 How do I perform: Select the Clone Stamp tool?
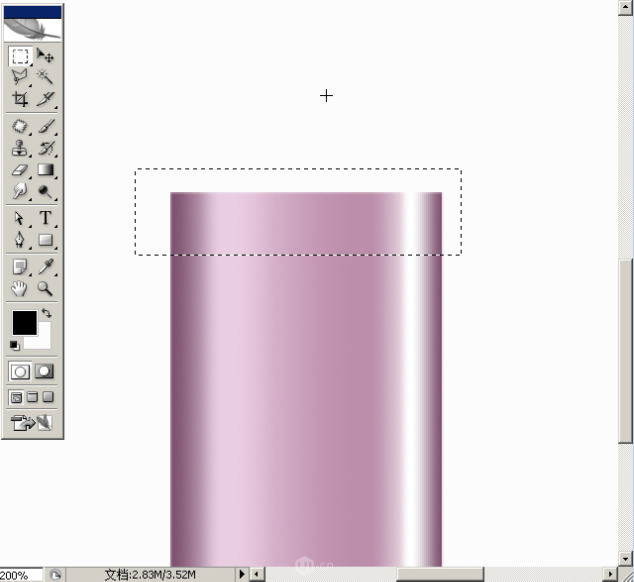coord(20,148)
